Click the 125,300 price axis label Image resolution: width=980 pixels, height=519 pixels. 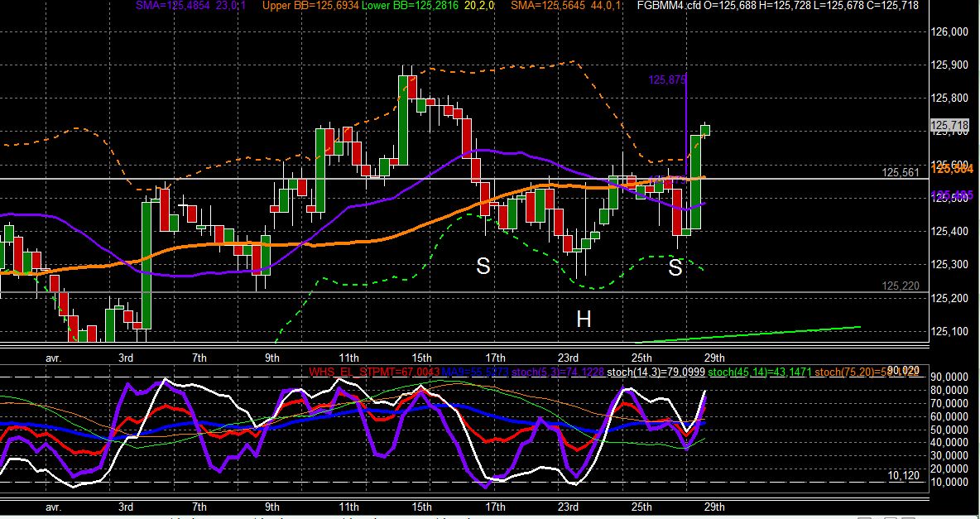click(949, 265)
